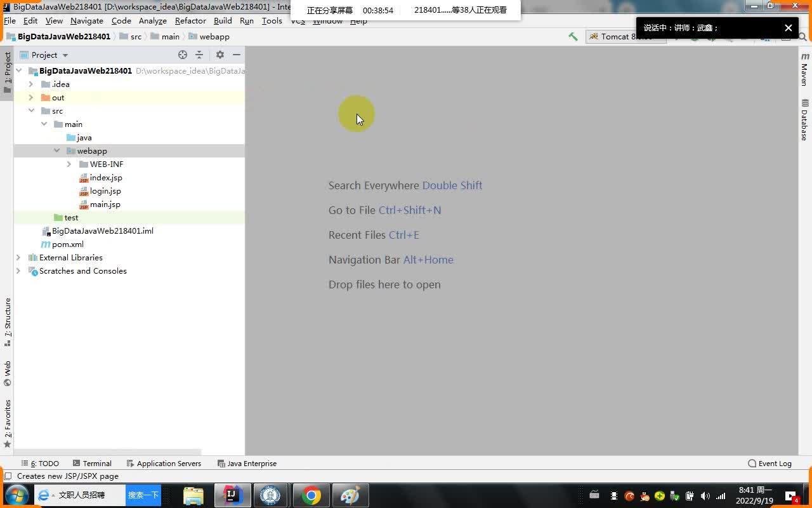Image resolution: width=812 pixels, height=508 pixels.
Task: Open the Run menu
Action: click(x=247, y=20)
